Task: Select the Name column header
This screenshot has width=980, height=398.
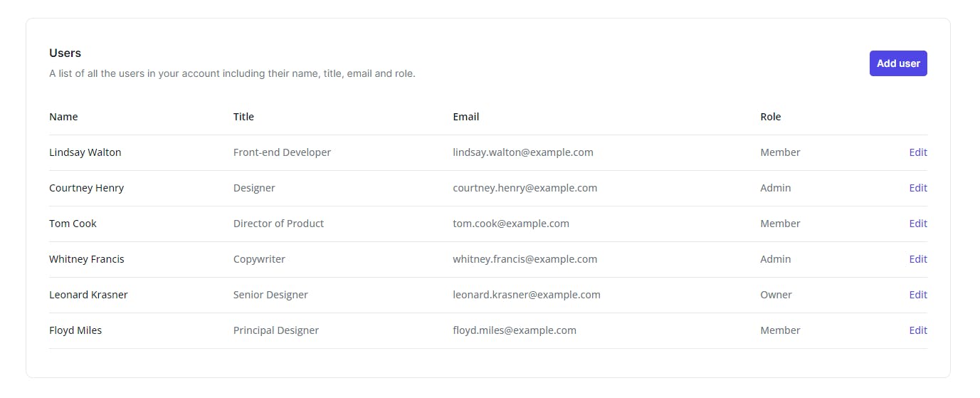Action: [63, 117]
